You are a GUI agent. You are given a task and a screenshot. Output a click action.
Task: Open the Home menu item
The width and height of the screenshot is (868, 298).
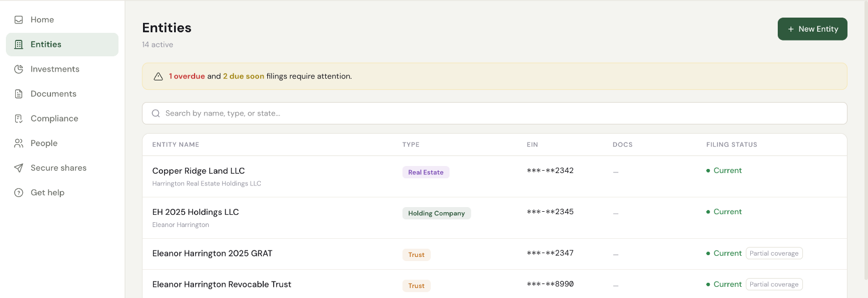point(62,19)
